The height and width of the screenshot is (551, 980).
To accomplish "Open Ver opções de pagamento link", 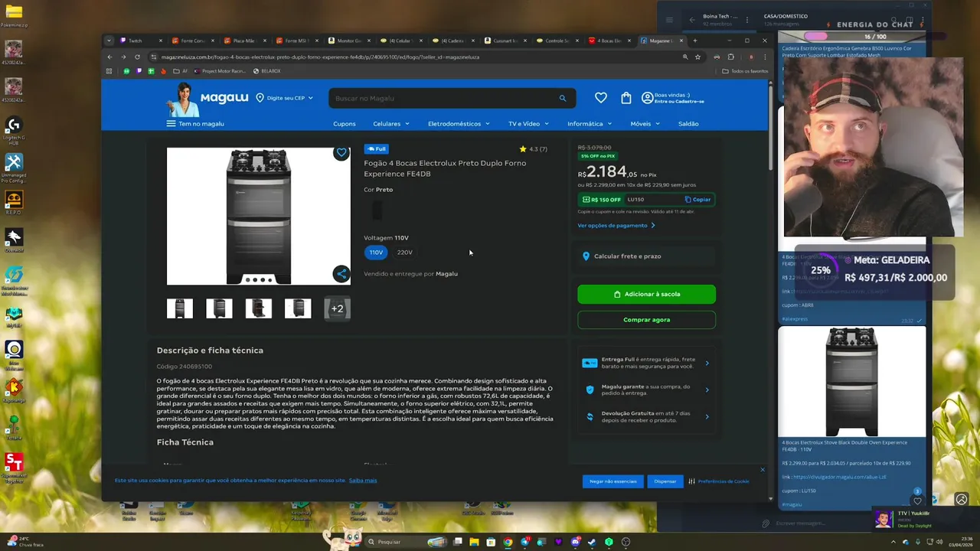I will pyautogui.click(x=616, y=226).
